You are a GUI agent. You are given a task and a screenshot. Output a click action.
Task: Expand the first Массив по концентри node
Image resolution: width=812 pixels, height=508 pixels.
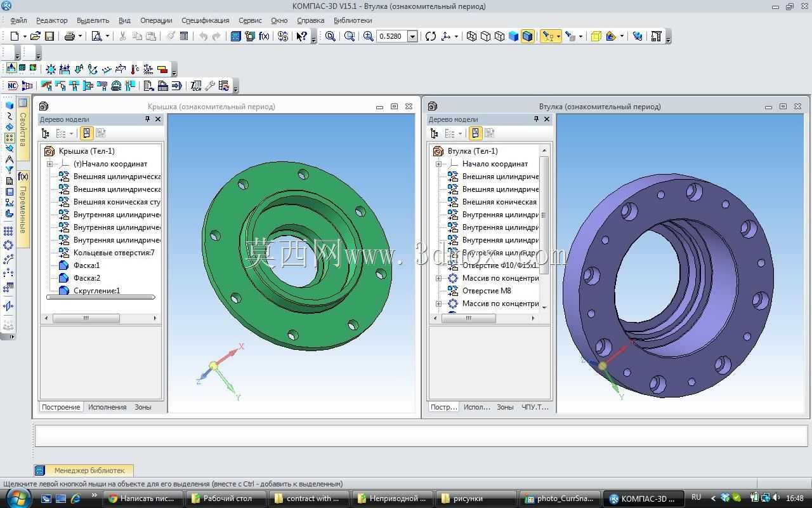coord(438,278)
